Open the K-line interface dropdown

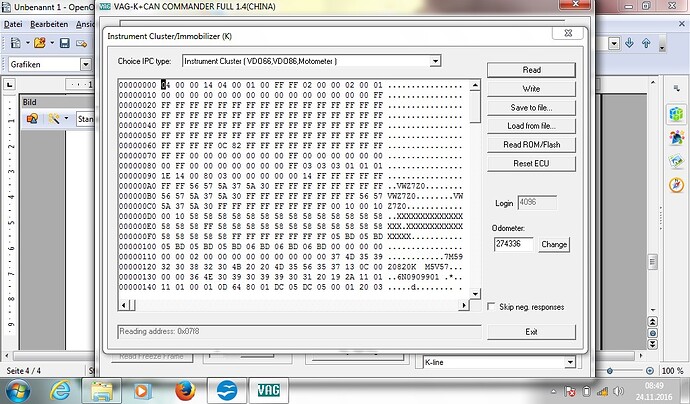(x=570, y=362)
